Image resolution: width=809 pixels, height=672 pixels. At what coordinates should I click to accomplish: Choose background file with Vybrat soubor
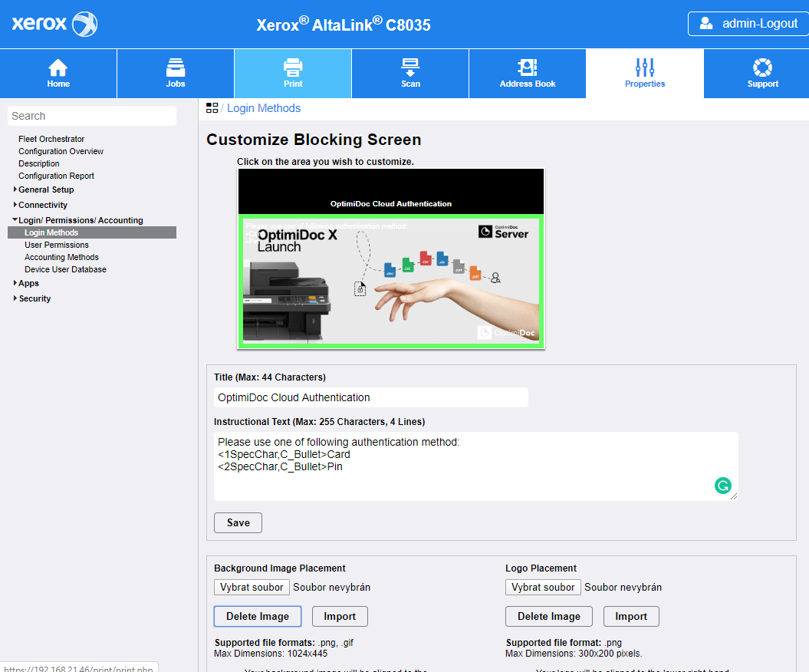[x=252, y=588]
